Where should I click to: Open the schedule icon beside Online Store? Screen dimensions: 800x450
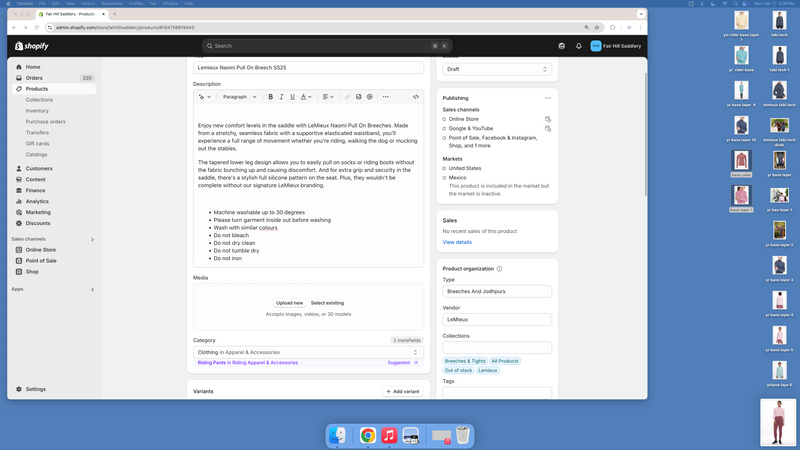point(548,119)
